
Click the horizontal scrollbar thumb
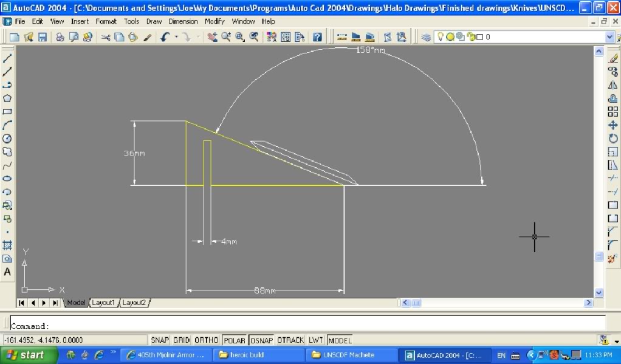coord(416,303)
